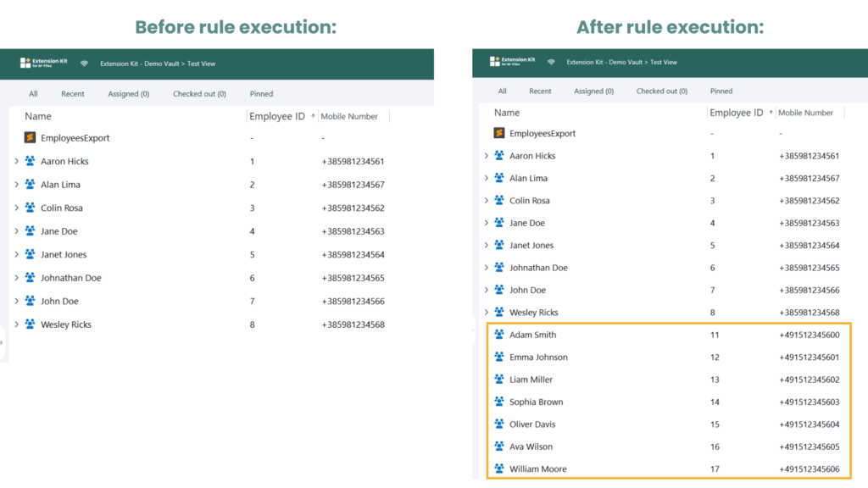
Task: Click the Extension Kit logo in the left header
Action: [x=44, y=63]
